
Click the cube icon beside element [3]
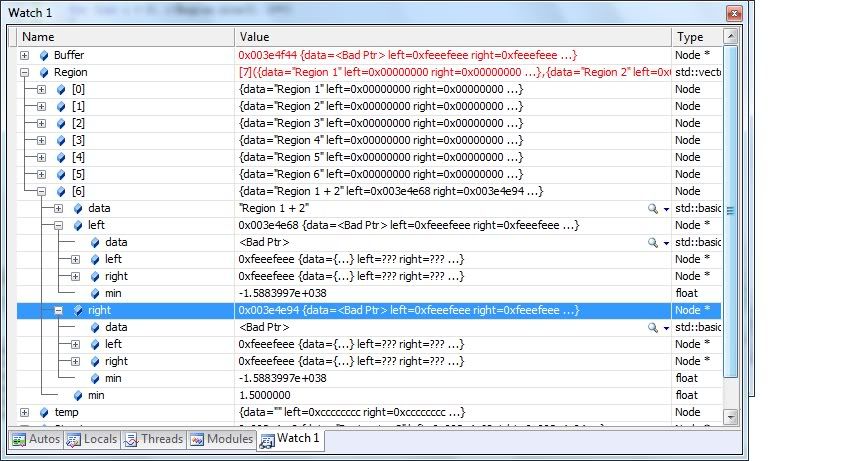point(60,140)
